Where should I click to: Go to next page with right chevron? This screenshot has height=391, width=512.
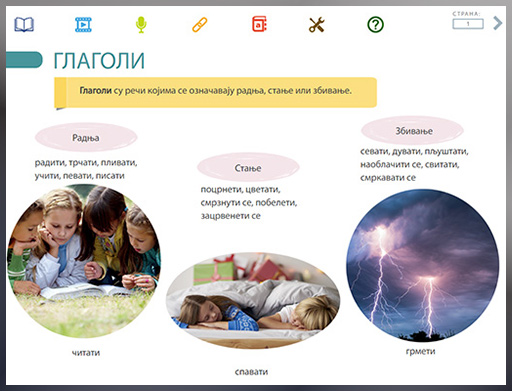(x=497, y=23)
